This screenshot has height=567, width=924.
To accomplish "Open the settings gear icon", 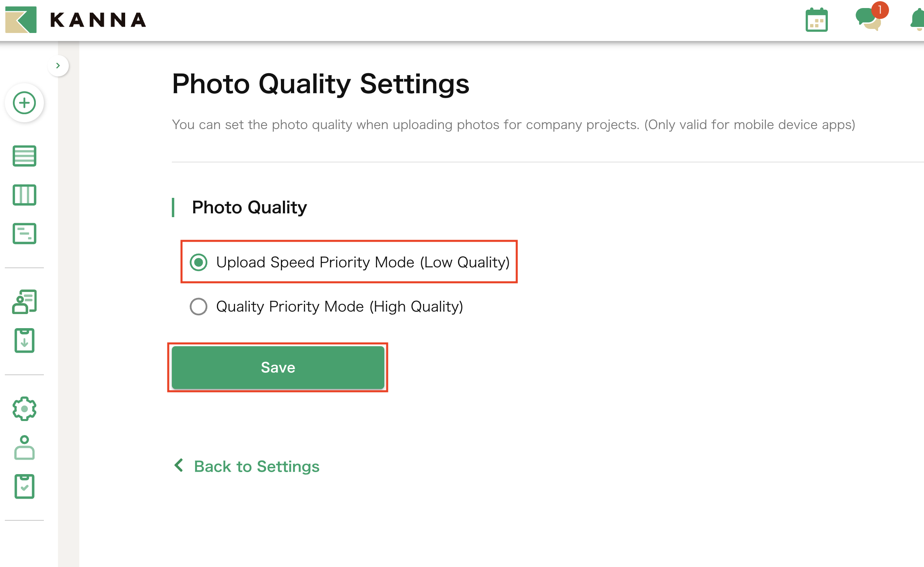I will pos(24,409).
